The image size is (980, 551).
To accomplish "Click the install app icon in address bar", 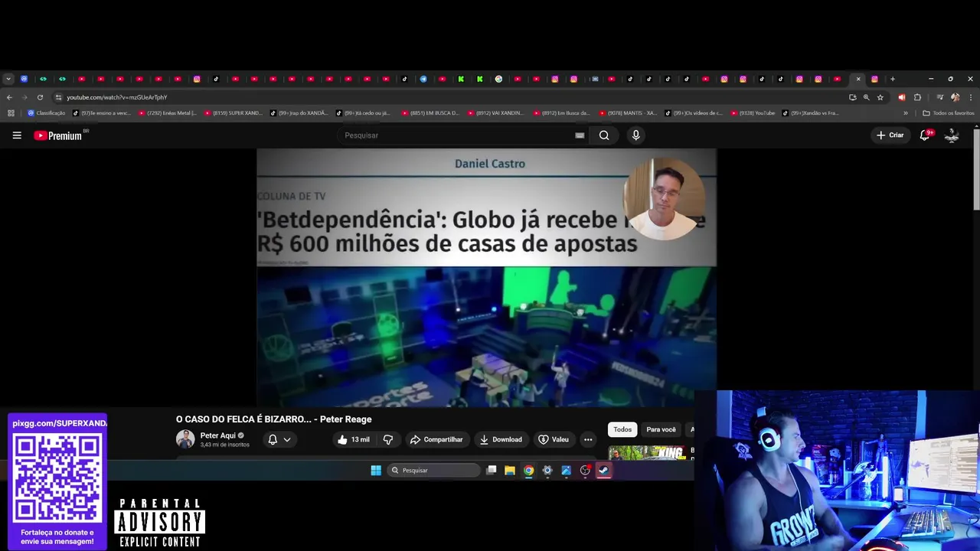I will [852, 97].
